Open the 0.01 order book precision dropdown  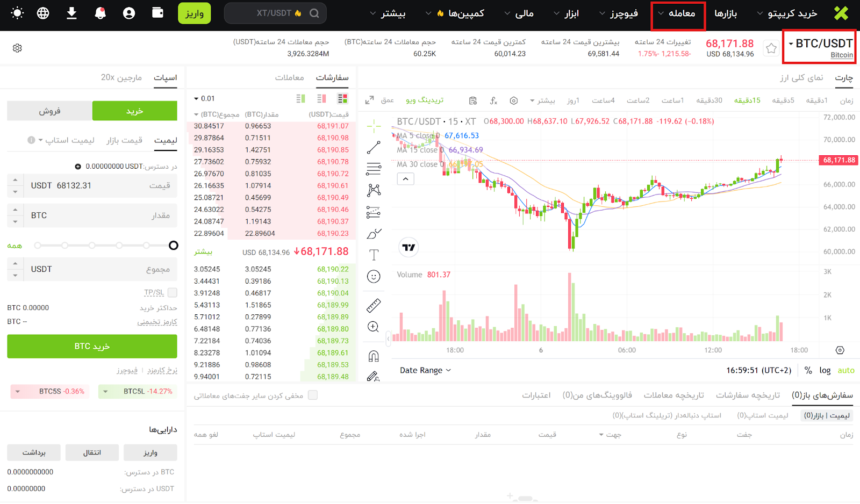point(204,98)
